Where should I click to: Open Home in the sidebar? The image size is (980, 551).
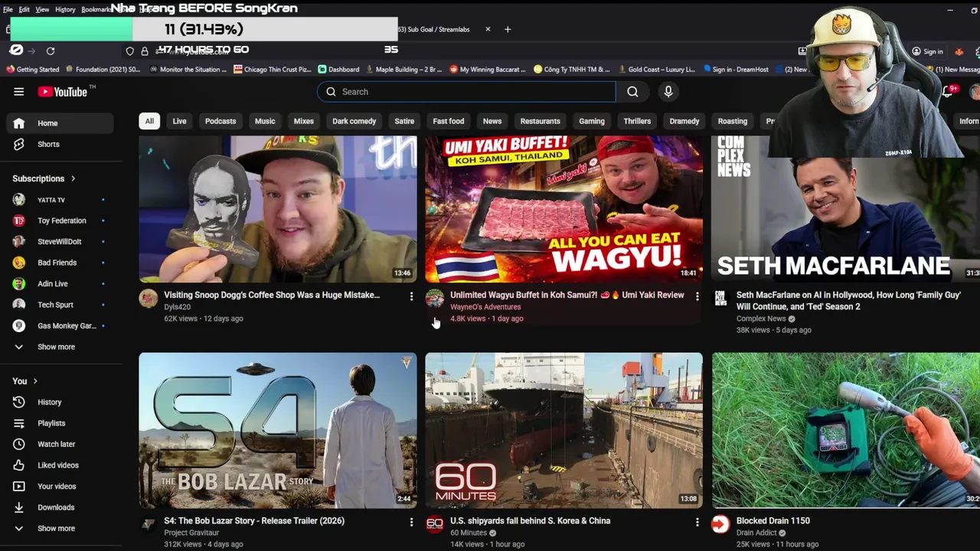(x=60, y=123)
